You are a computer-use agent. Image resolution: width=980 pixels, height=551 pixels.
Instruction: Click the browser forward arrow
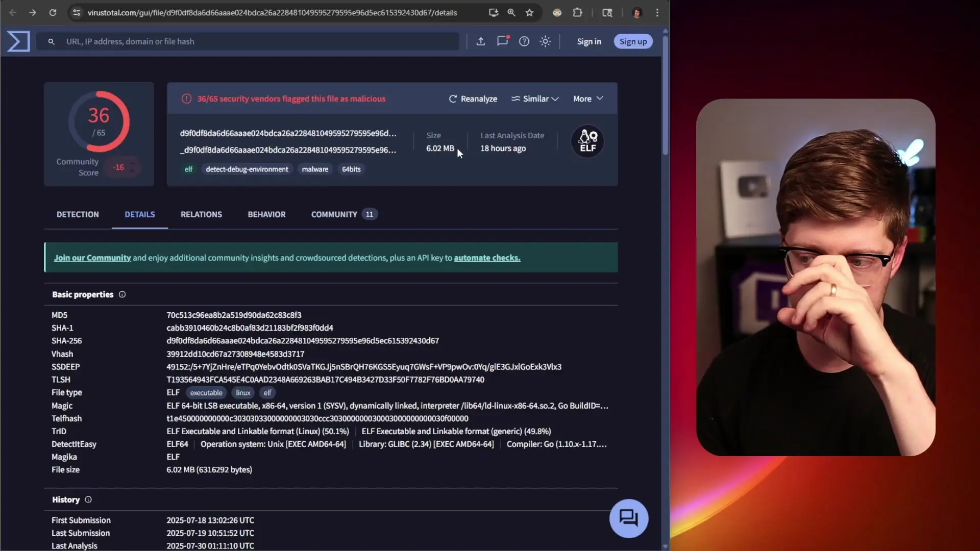(33, 13)
